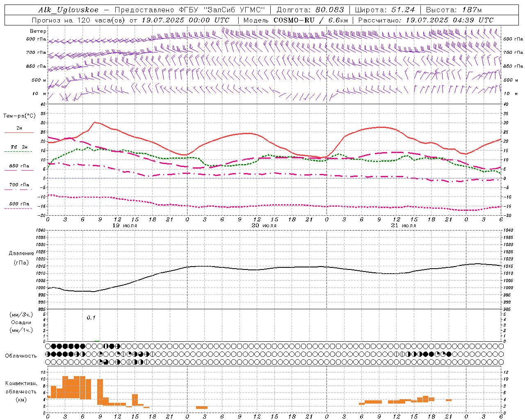This screenshot has height=420, width=525.
Task: Click the 0.1 precipitation value
Action: (x=91, y=317)
